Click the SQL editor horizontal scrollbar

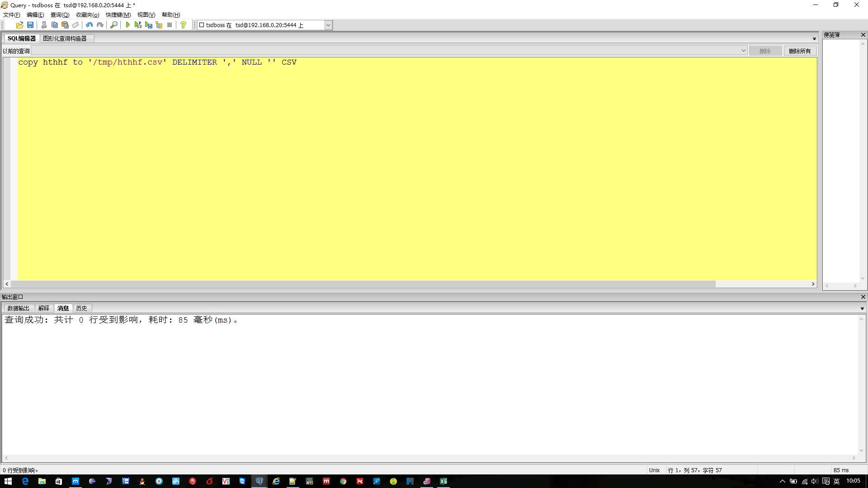(x=363, y=284)
